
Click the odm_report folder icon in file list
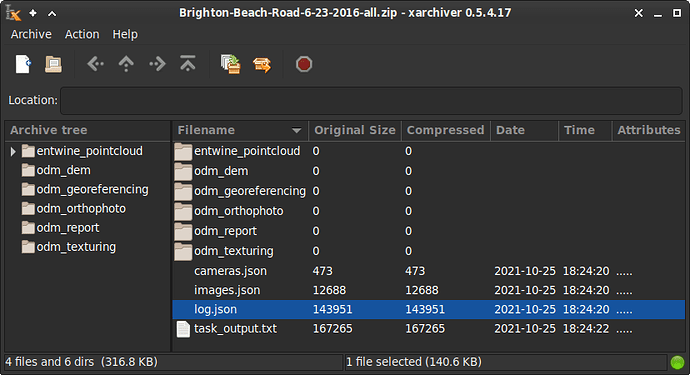183,232
